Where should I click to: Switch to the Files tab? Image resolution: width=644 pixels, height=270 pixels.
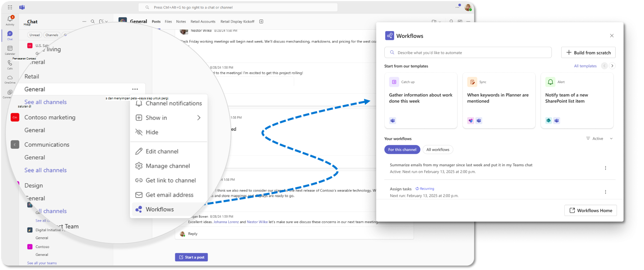pyautogui.click(x=168, y=21)
